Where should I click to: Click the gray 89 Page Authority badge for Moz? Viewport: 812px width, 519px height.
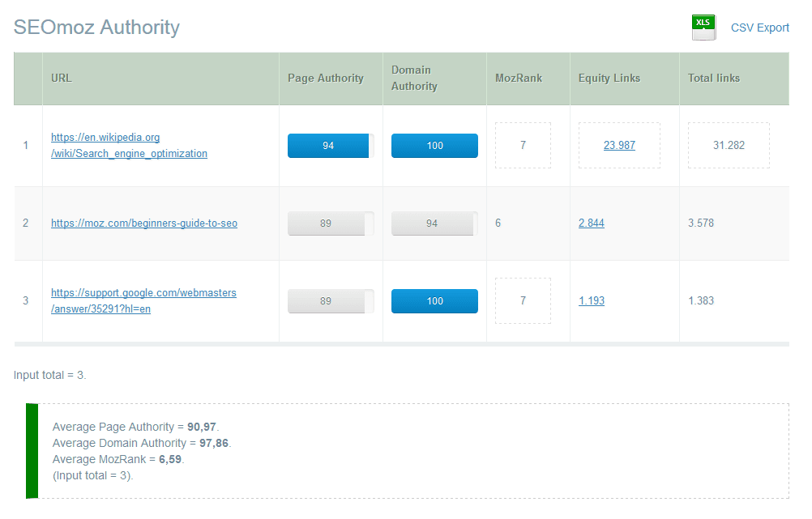(327, 223)
